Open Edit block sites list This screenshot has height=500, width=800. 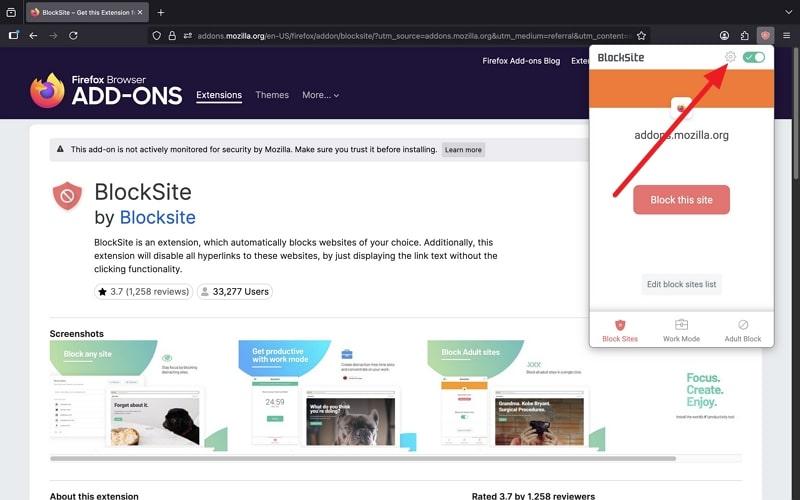[x=681, y=284]
